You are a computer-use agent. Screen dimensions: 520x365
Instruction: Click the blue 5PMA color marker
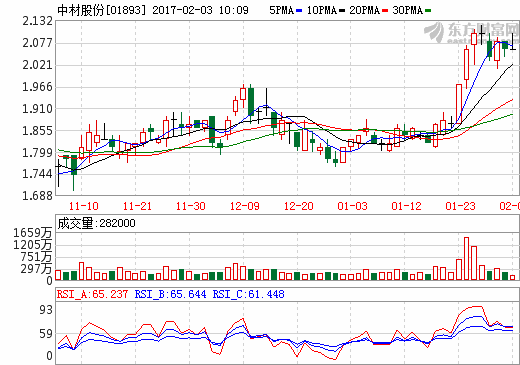tap(299, 11)
